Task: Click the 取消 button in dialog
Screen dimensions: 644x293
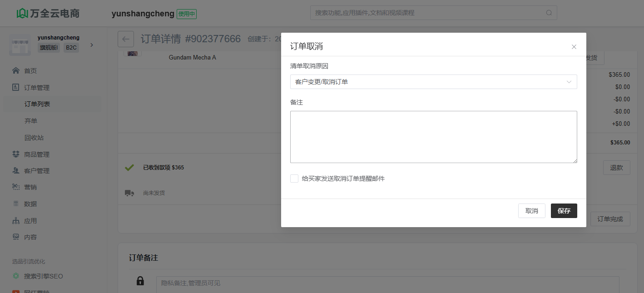Action: 531,211
